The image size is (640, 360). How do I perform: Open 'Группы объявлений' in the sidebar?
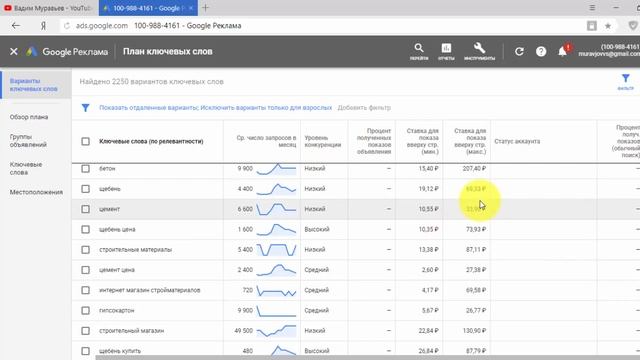click(28, 141)
